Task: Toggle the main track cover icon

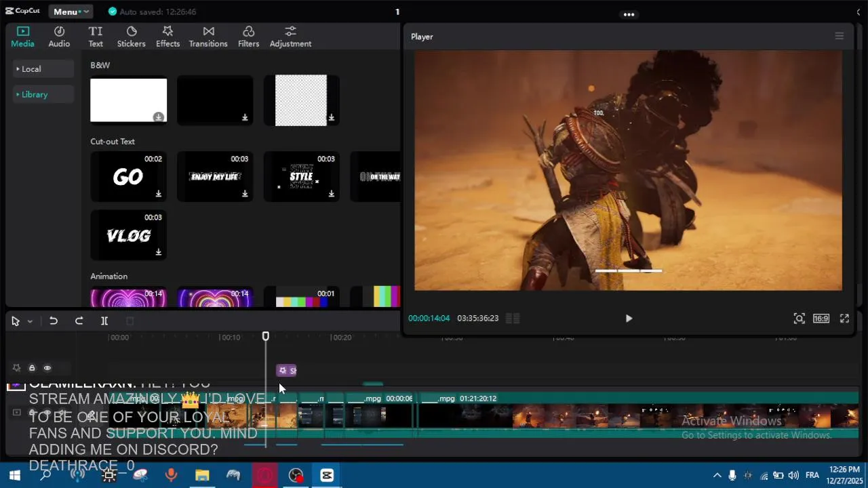Action: tap(17, 412)
